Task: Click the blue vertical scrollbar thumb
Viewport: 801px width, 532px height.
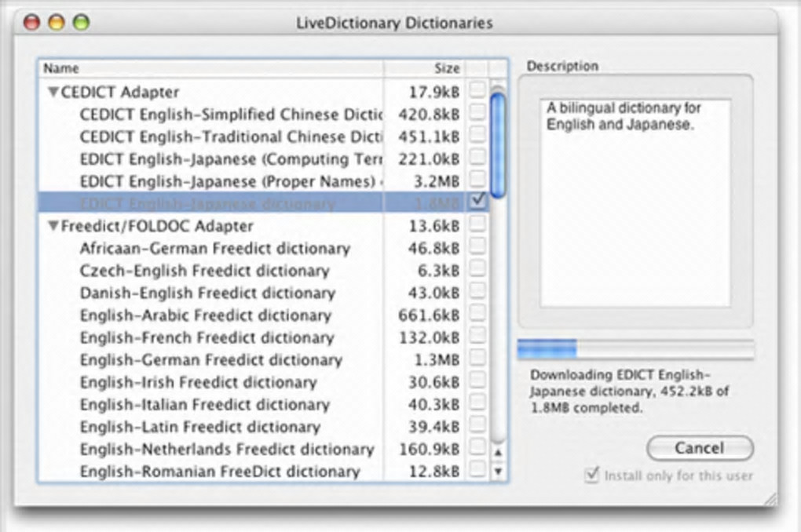Action: [x=498, y=144]
